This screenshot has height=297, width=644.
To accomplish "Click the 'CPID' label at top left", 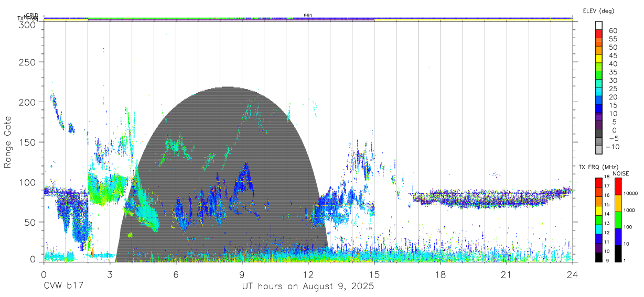I will point(32,16).
